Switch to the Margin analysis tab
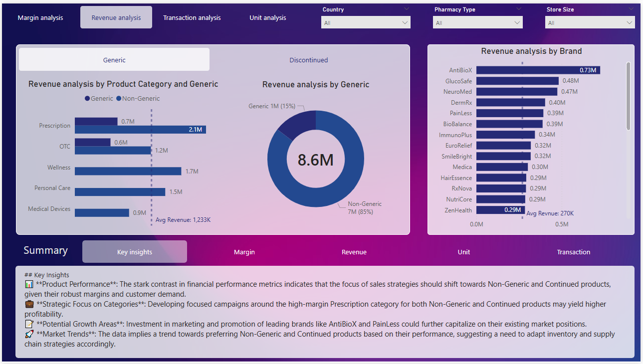Screen dimensions: 643x364 (40, 17)
